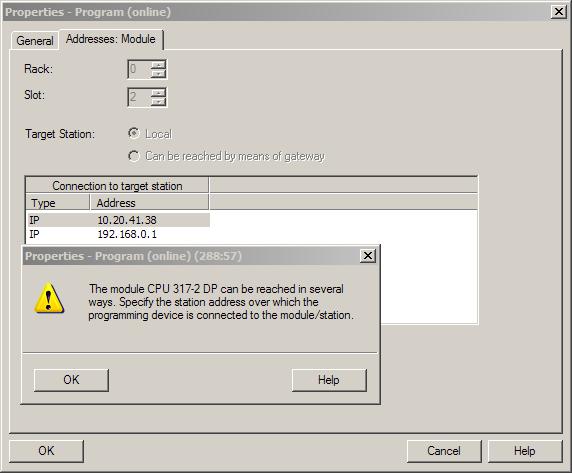This screenshot has height=473, width=572.
Task: Decrease the Rack number with down arrow
Action: point(158,74)
